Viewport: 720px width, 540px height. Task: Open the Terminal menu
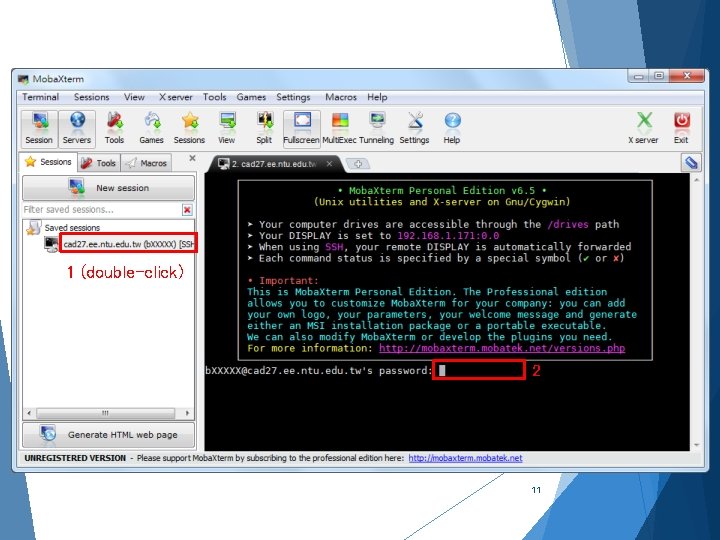click(40, 97)
